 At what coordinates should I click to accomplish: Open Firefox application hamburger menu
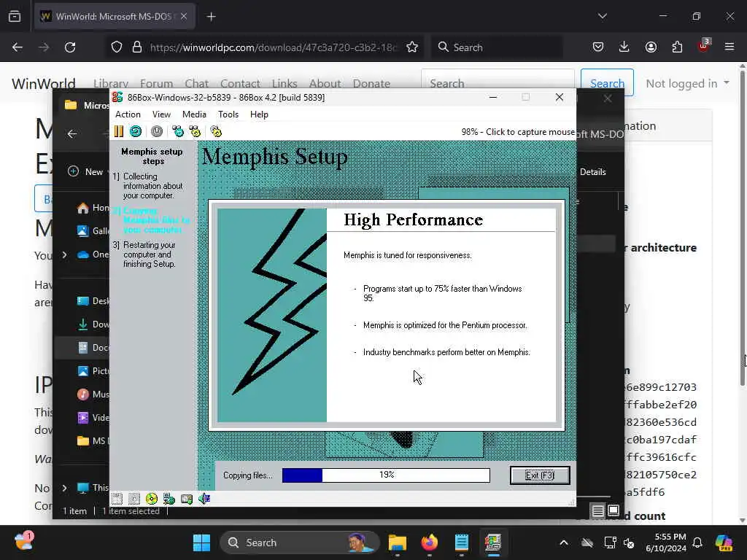(x=729, y=47)
